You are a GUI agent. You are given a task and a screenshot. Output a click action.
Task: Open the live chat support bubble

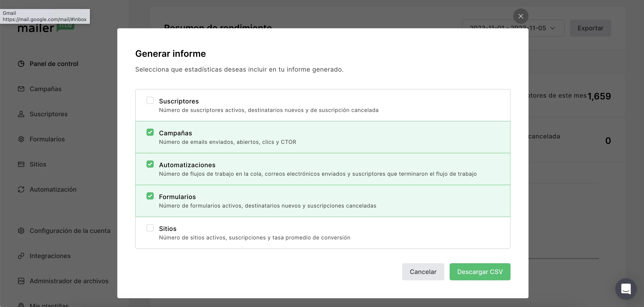click(x=626, y=289)
